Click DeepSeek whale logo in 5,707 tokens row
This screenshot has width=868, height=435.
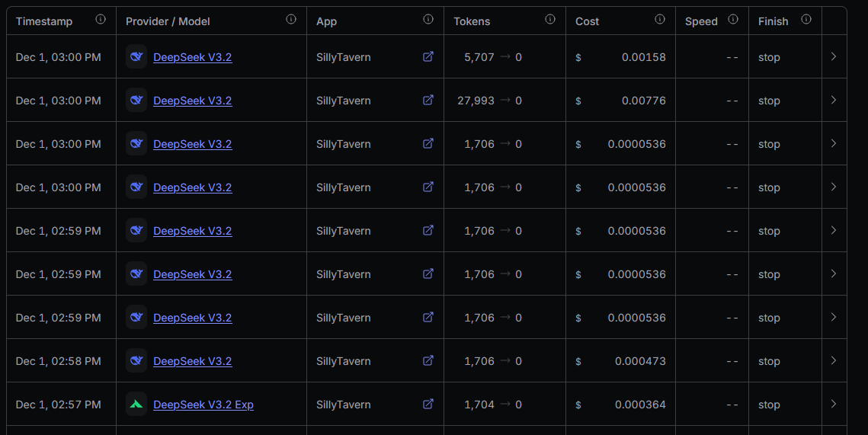click(136, 56)
